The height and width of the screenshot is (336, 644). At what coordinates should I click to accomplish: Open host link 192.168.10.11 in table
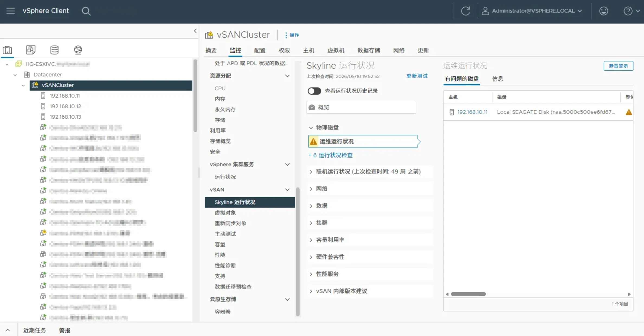click(x=472, y=112)
